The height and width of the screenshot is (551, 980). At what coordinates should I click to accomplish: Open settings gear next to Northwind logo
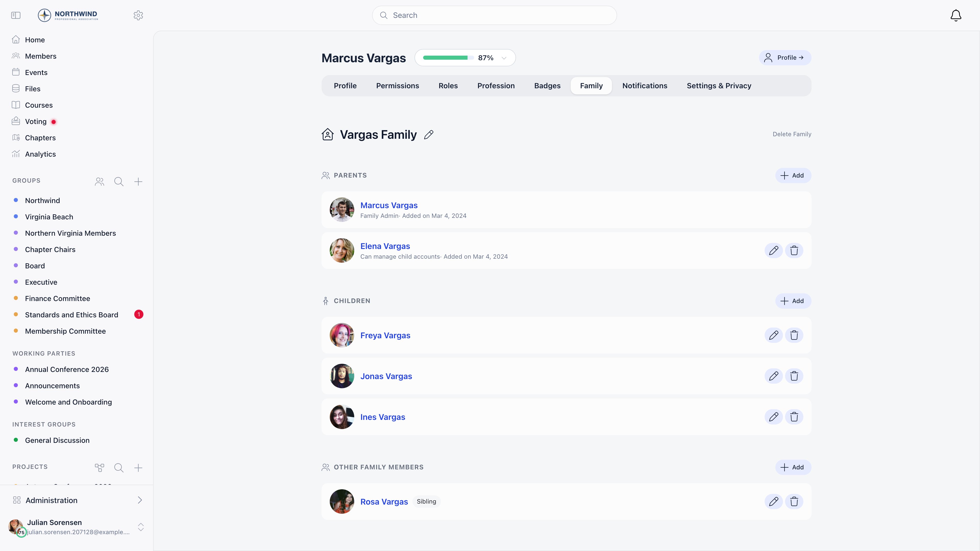click(x=138, y=15)
